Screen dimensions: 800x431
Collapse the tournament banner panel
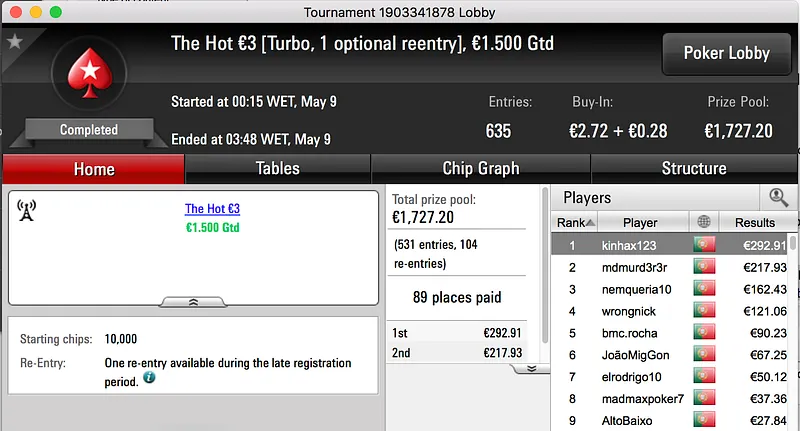click(193, 300)
